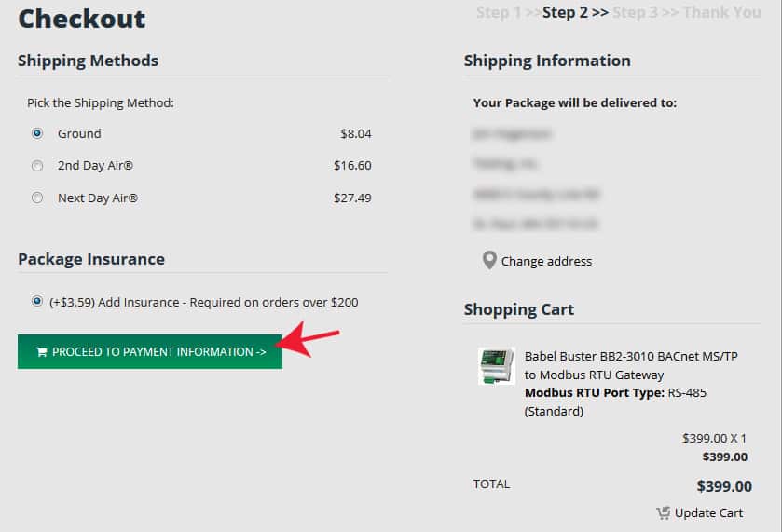This screenshot has width=782, height=532.
Task: Choose 2nd Day Air shipping option
Action: click(37, 166)
